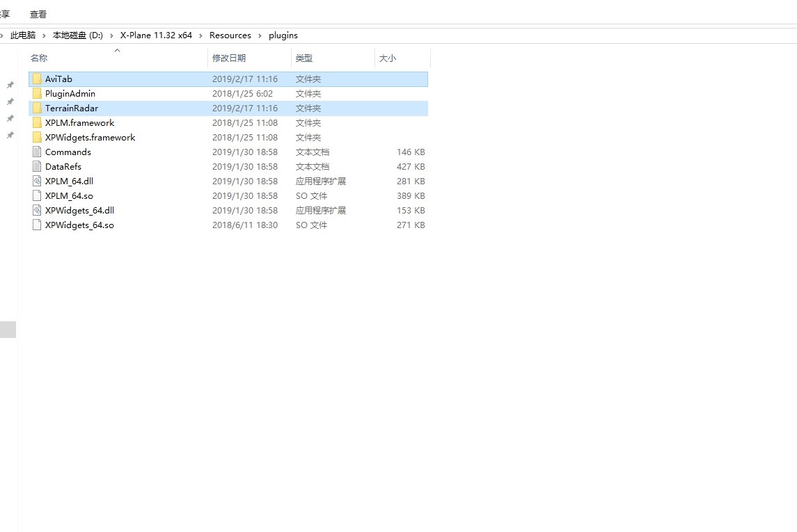Click the fourth pin icon in sidebar
This screenshot has width=797, height=532.
[x=10, y=135]
